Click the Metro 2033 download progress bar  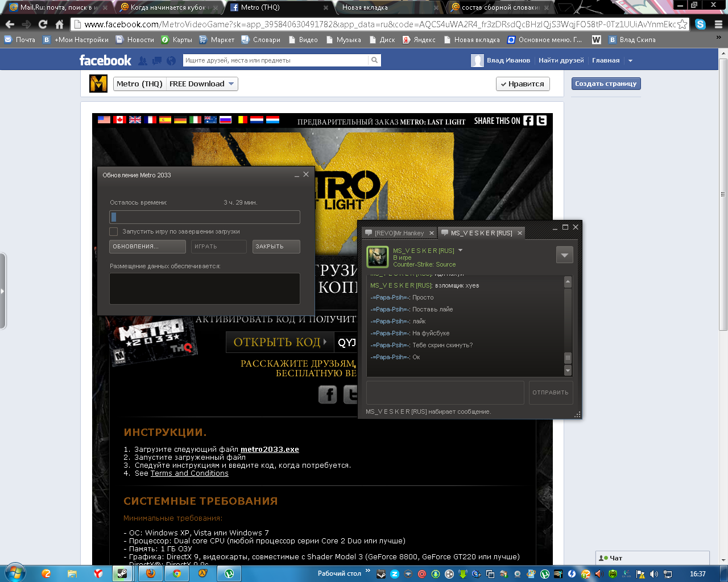click(205, 217)
